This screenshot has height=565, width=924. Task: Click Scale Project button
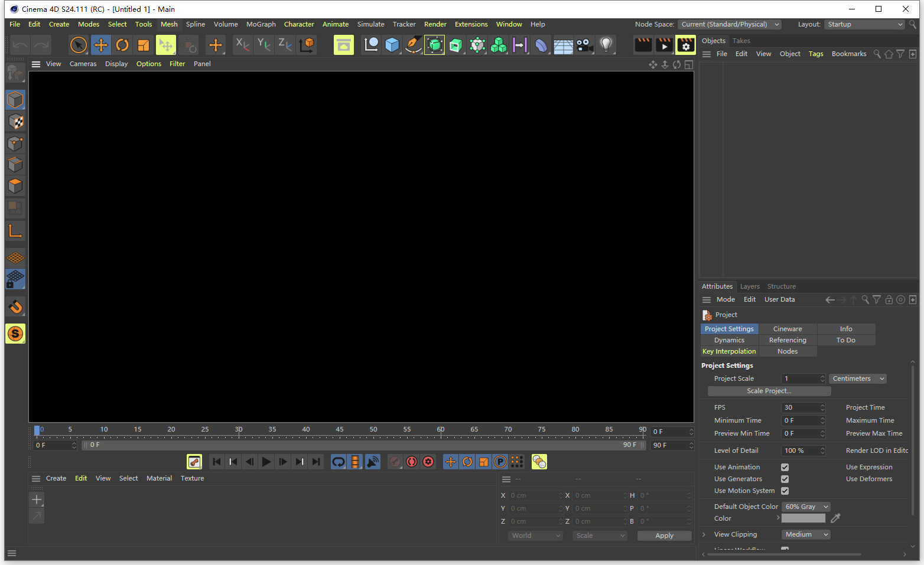[769, 391]
